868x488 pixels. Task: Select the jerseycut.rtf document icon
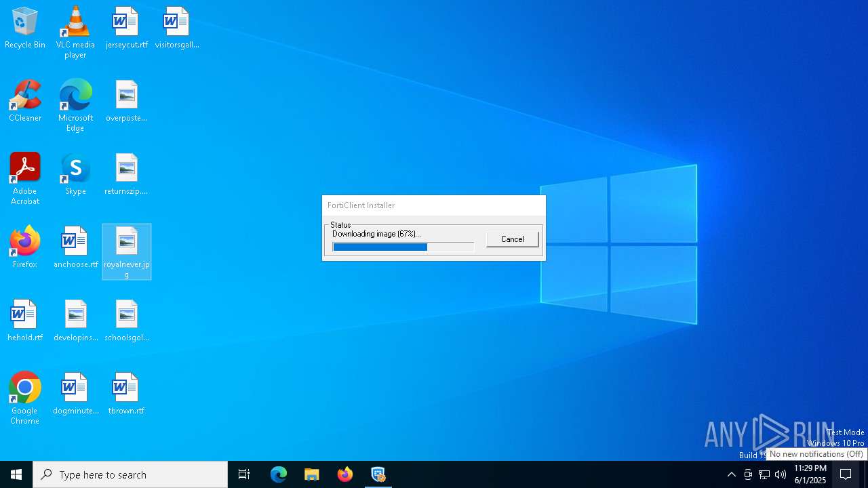point(126,28)
